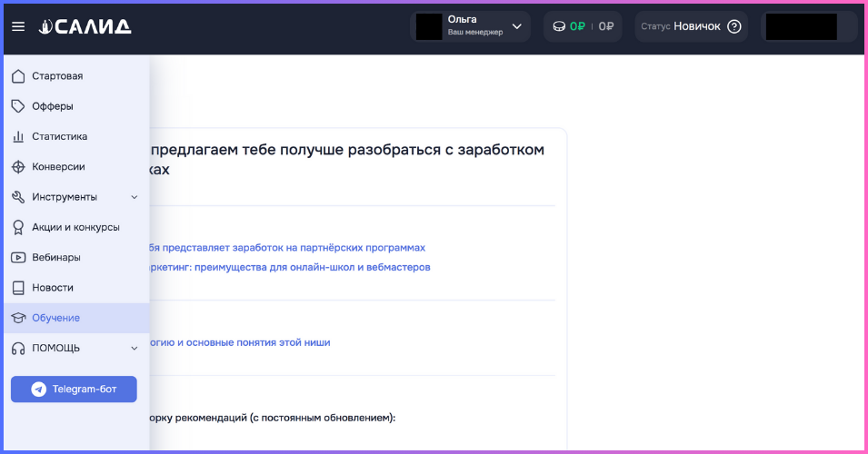Expand the ПОМОЩЬ submenu chevron
This screenshot has height=454, width=868.
[x=134, y=349]
